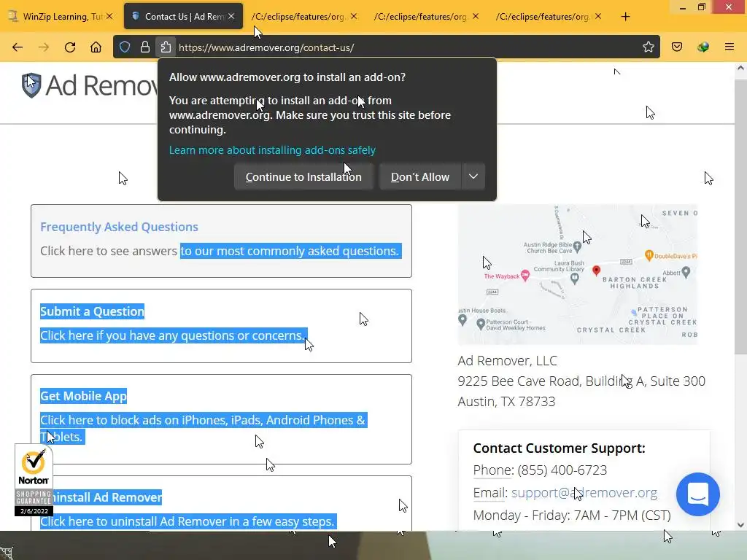The height and width of the screenshot is (560, 747).
Task: Select the Contact Us Ad Remover tab
Action: 183,16
